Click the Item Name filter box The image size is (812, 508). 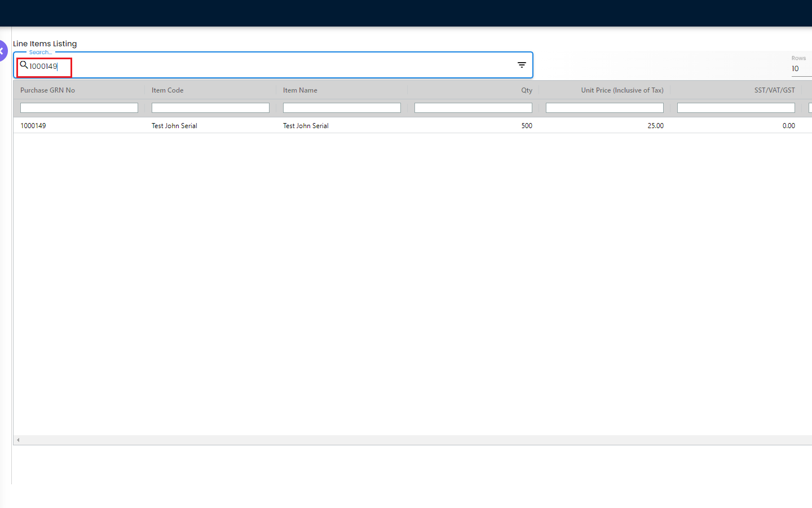pyautogui.click(x=342, y=108)
